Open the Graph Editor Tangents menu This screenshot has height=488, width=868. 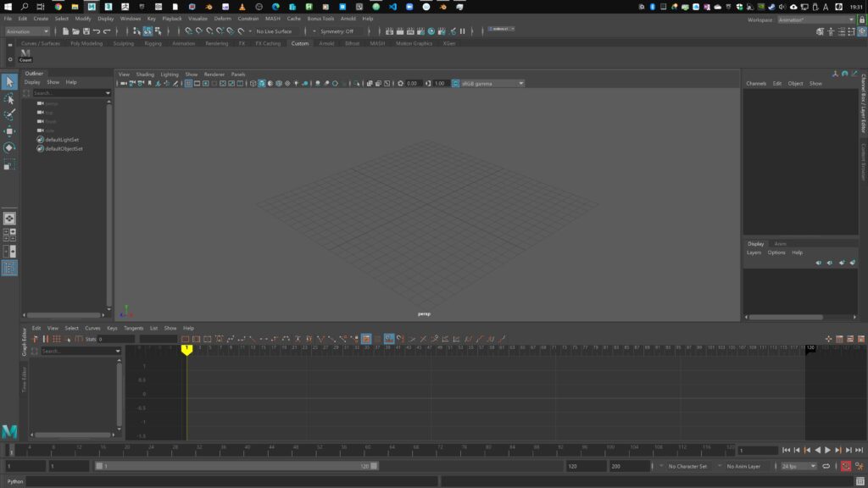[133, 328]
